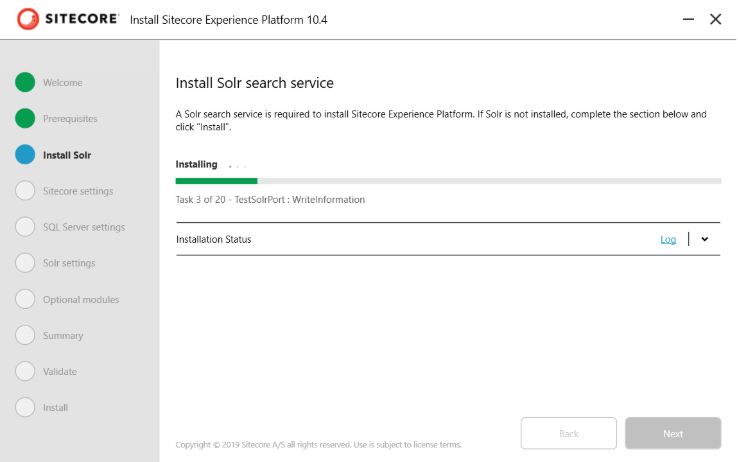Select the green Prerequisites step circle
The image size is (738, 462).
pyautogui.click(x=25, y=118)
